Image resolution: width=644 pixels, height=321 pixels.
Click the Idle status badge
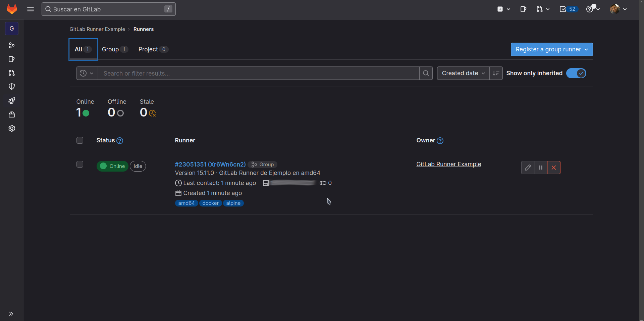coord(138,166)
